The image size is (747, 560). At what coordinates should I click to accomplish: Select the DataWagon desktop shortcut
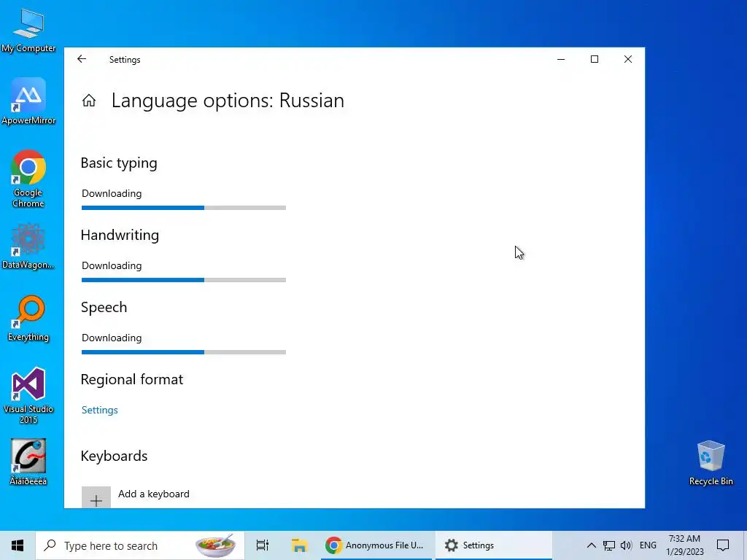28,246
